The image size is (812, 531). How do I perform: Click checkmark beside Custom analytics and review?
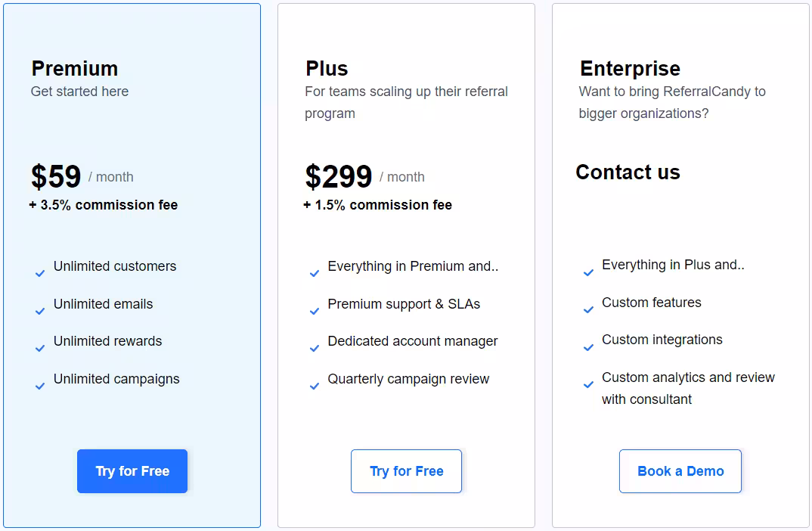pyautogui.click(x=588, y=384)
